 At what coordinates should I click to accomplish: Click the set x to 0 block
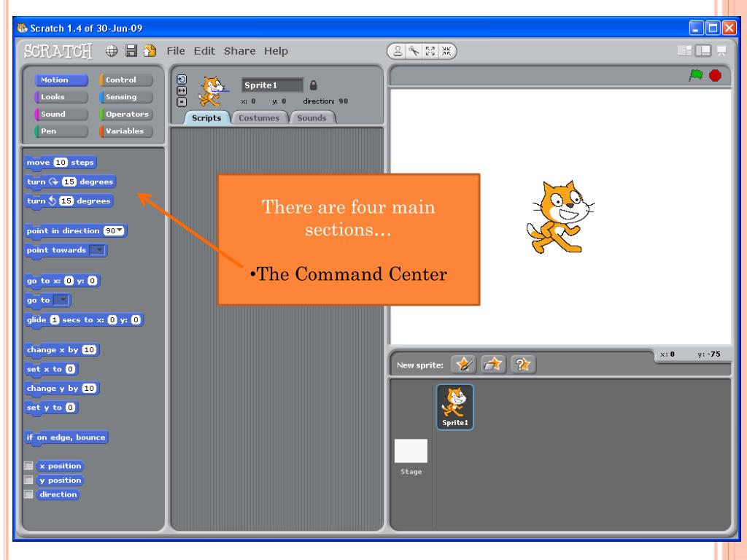tap(52, 369)
